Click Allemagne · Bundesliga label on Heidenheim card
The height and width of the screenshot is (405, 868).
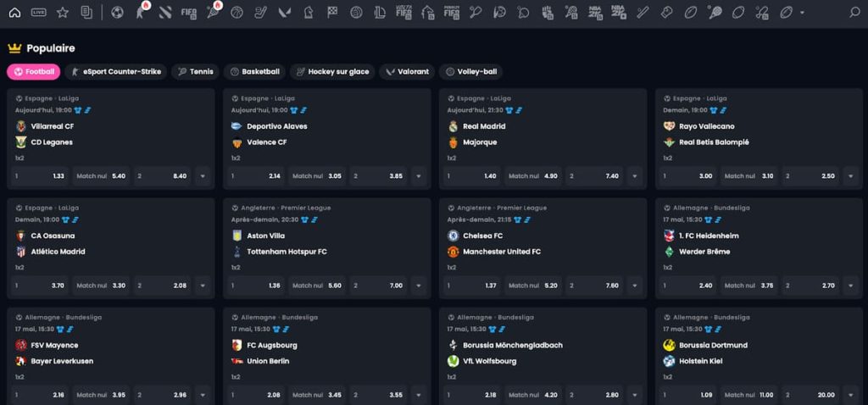[x=711, y=208]
